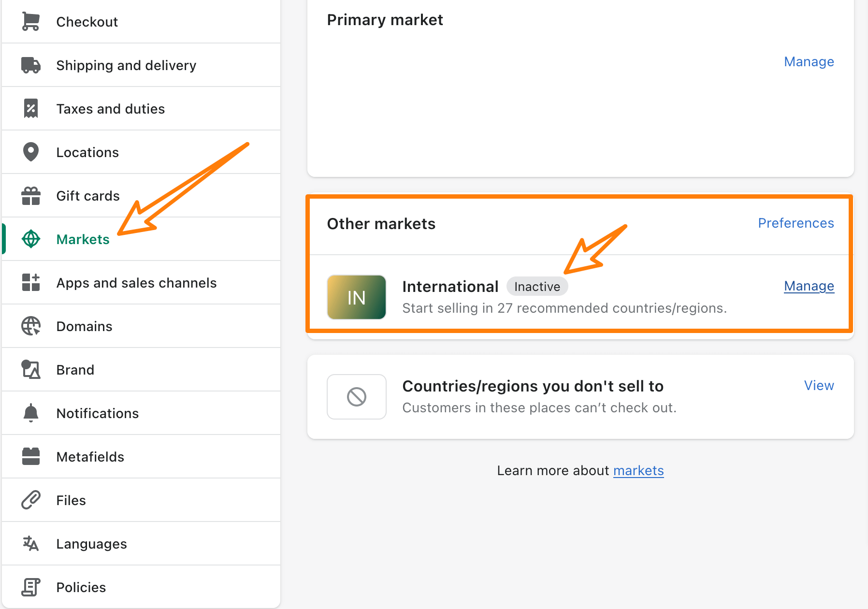Image resolution: width=868 pixels, height=609 pixels.
Task: Manage the International market
Action: [x=809, y=286]
